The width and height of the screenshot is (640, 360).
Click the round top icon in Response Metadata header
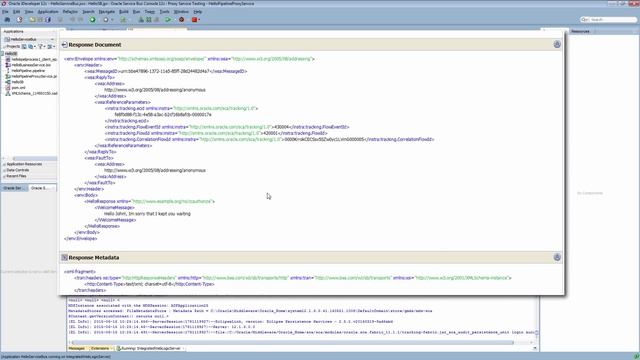click(557, 257)
